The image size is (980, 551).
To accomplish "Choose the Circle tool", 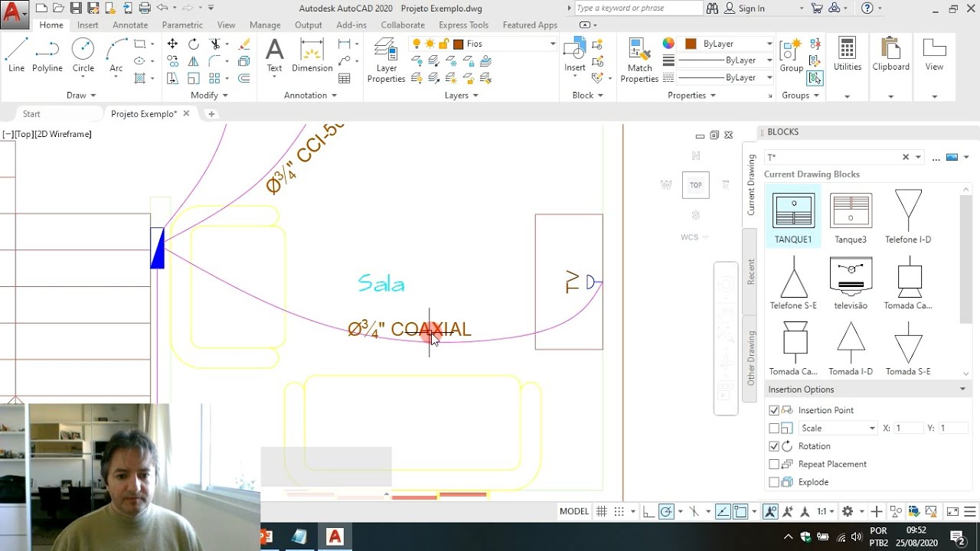I will (x=83, y=55).
